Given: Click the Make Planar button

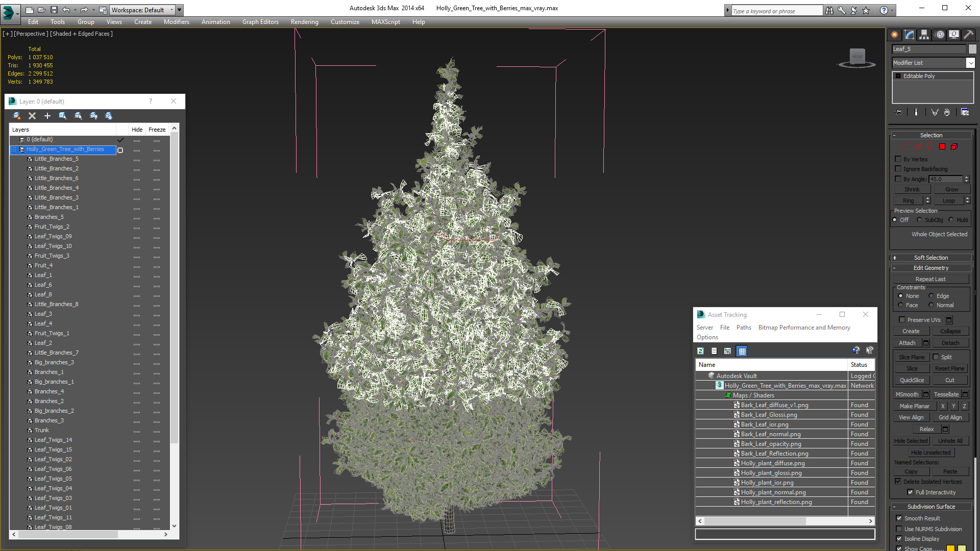Looking at the screenshot, I should pos(915,406).
